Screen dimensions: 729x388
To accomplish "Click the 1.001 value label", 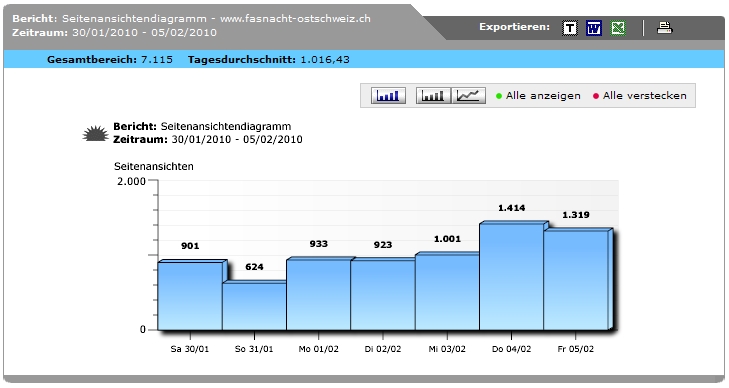I will tap(447, 239).
